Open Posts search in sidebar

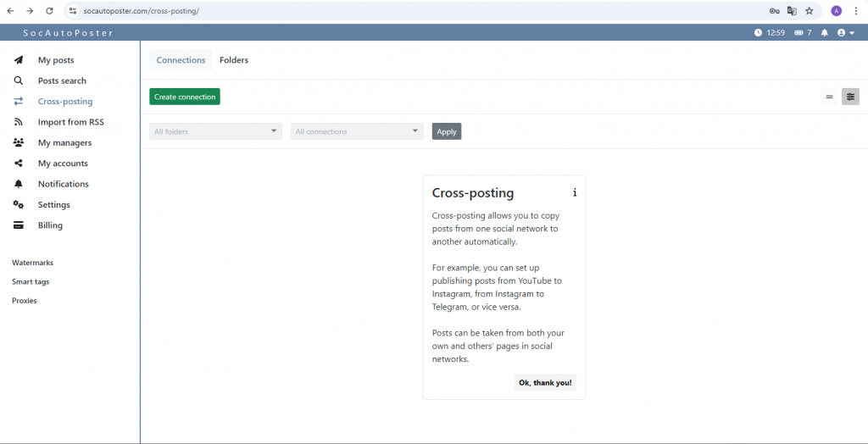point(62,81)
